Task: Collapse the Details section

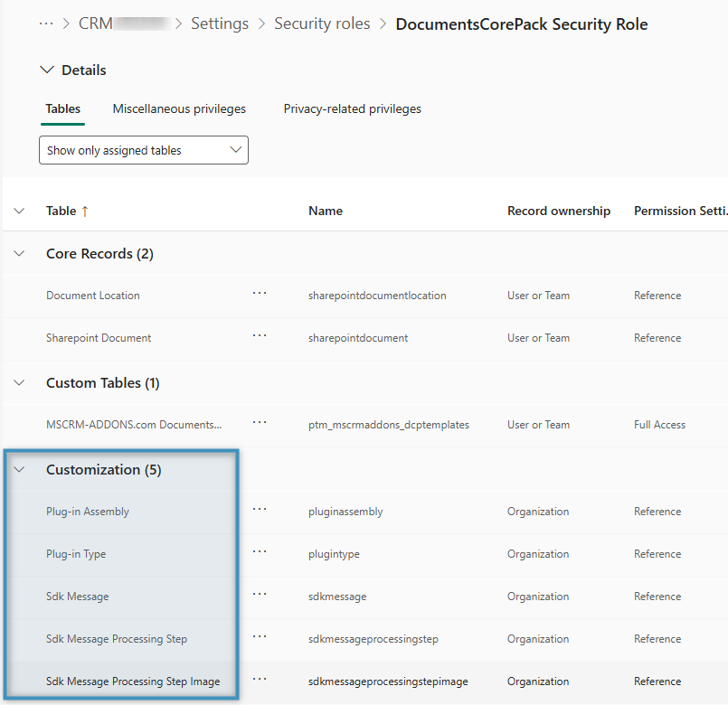Action: (x=48, y=70)
